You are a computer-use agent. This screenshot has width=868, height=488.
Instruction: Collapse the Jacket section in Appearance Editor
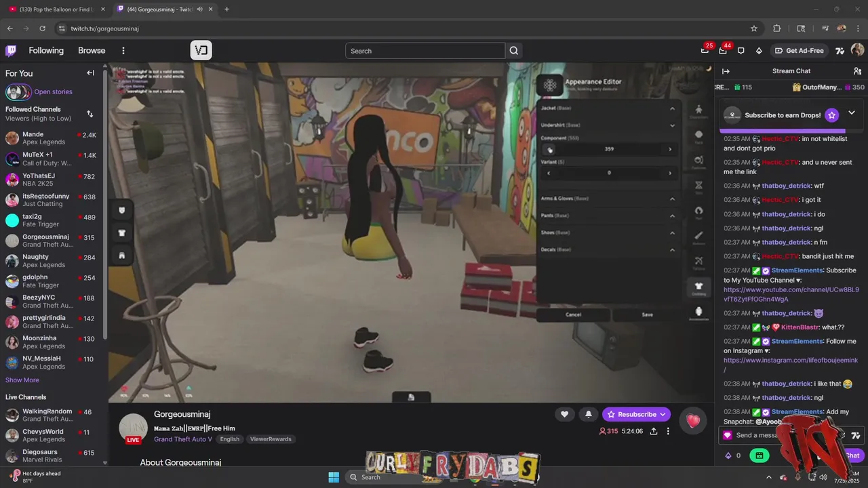pyautogui.click(x=672, y=108)
